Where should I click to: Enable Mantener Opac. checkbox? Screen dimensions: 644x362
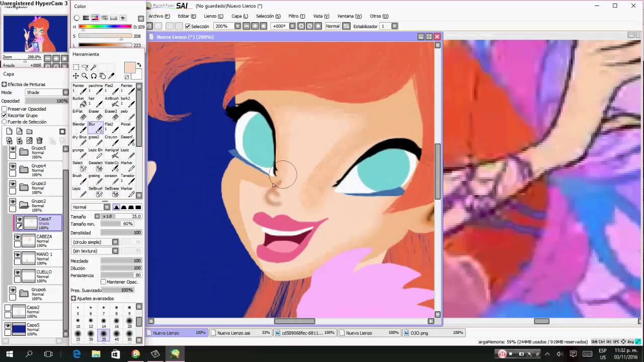click(x=103, y=282)
